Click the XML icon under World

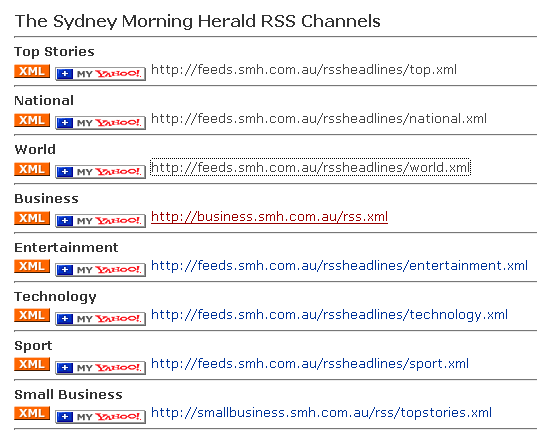coord(32,169)
